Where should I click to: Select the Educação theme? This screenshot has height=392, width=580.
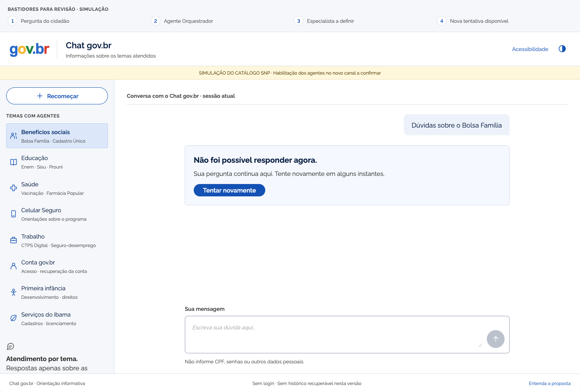(x=57, y=162)
